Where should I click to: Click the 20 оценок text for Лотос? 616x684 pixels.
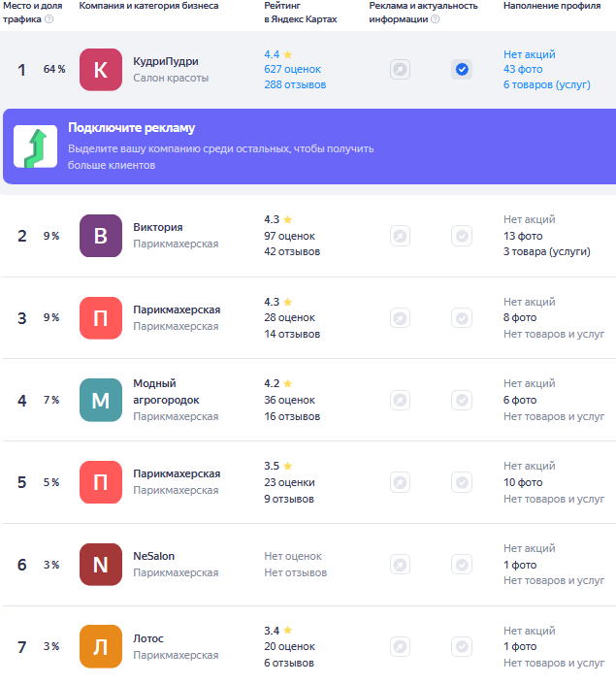pos(289,646)
